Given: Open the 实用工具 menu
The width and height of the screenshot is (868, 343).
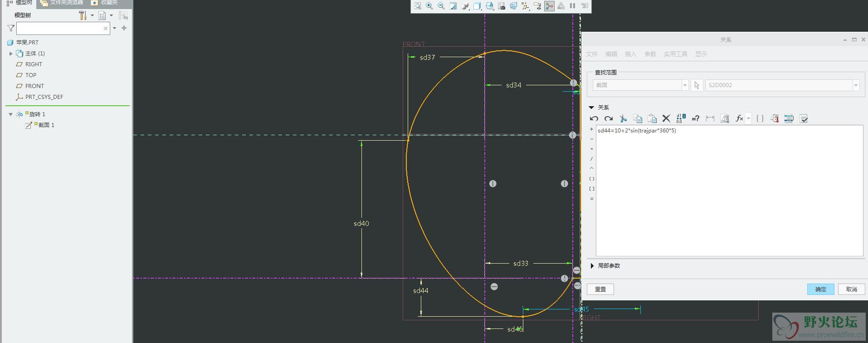Looking at the screenshot, I should pyautogui.click(x=675, y=54).
